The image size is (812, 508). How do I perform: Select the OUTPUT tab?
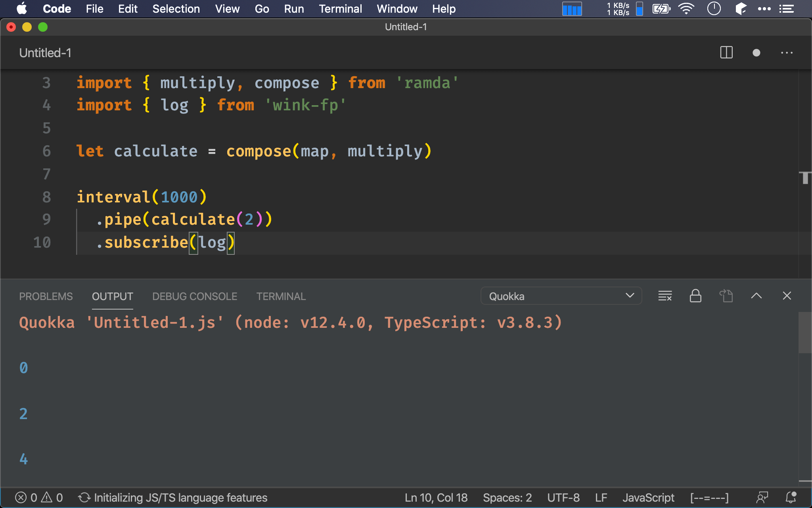point(112,296)
